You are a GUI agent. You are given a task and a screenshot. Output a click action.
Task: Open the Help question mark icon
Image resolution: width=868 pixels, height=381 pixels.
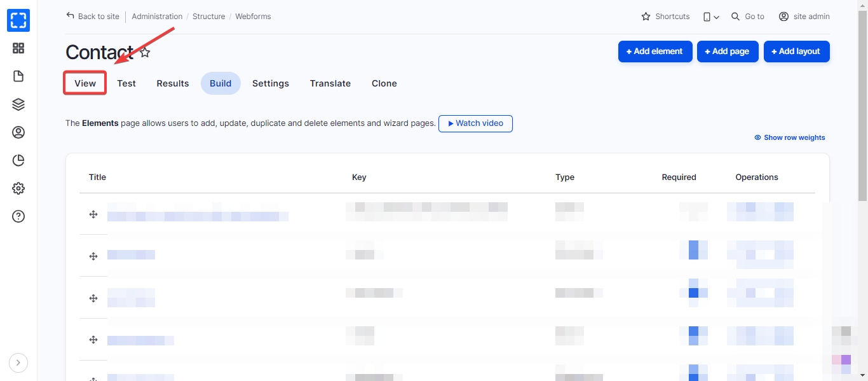[18, 216]
